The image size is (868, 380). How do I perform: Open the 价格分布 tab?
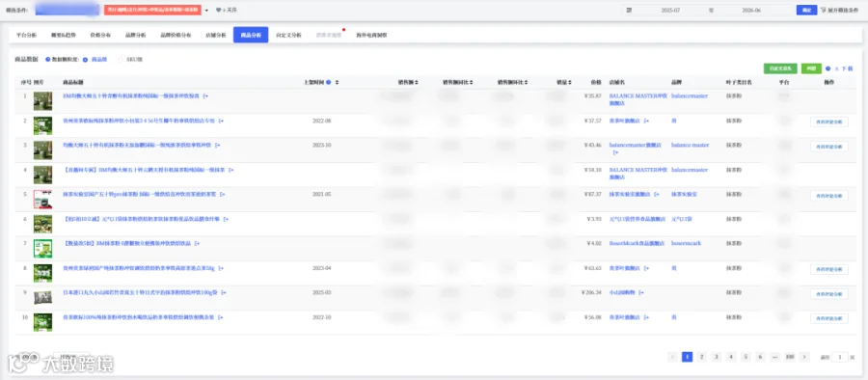pyautogui.click(x=100, y=35)
